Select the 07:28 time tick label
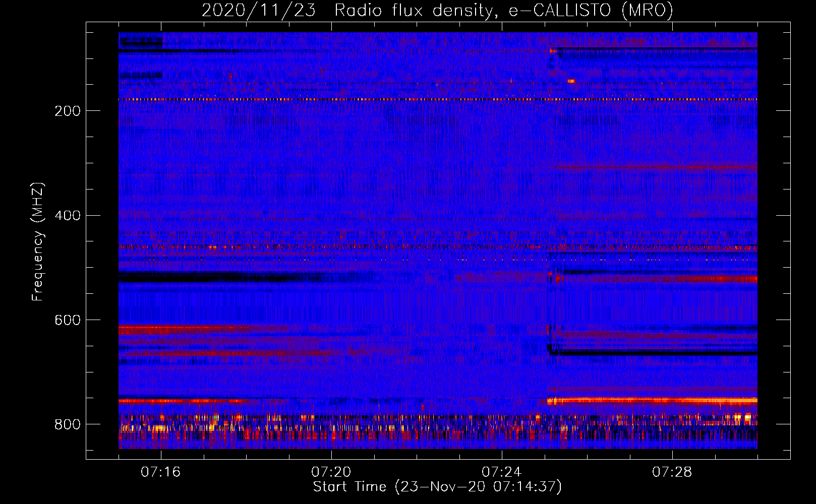 (x=672, y=472)
